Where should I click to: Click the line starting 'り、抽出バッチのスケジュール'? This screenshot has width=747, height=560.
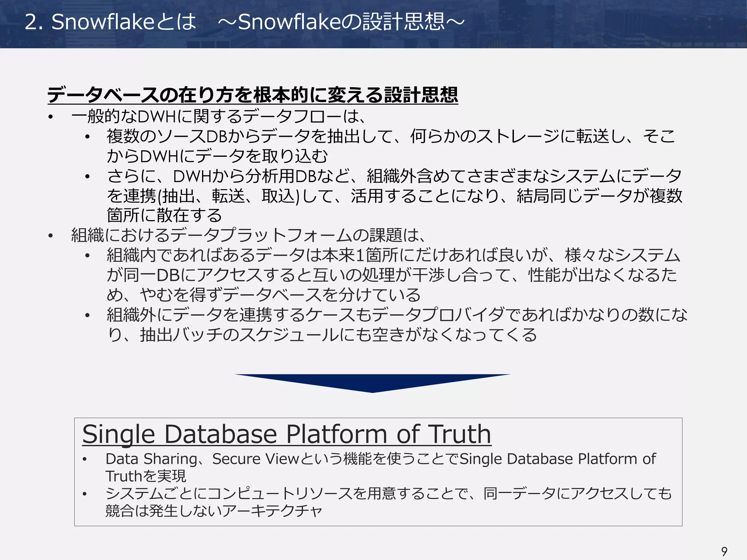coord(322,335)
